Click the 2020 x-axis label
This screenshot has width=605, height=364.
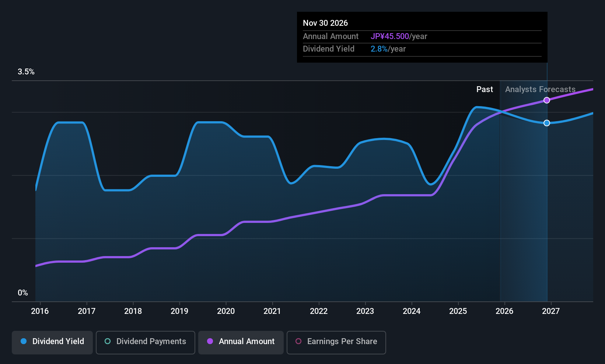coord(226,311)
